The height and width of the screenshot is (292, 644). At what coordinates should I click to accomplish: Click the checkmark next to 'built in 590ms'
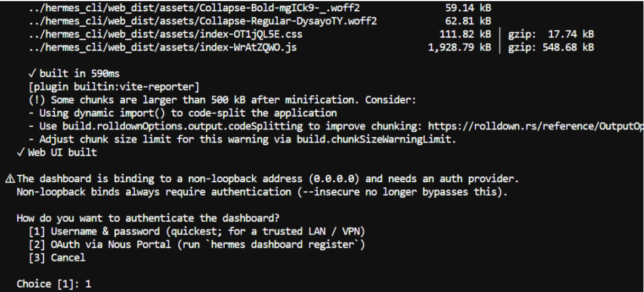point(32,74)
